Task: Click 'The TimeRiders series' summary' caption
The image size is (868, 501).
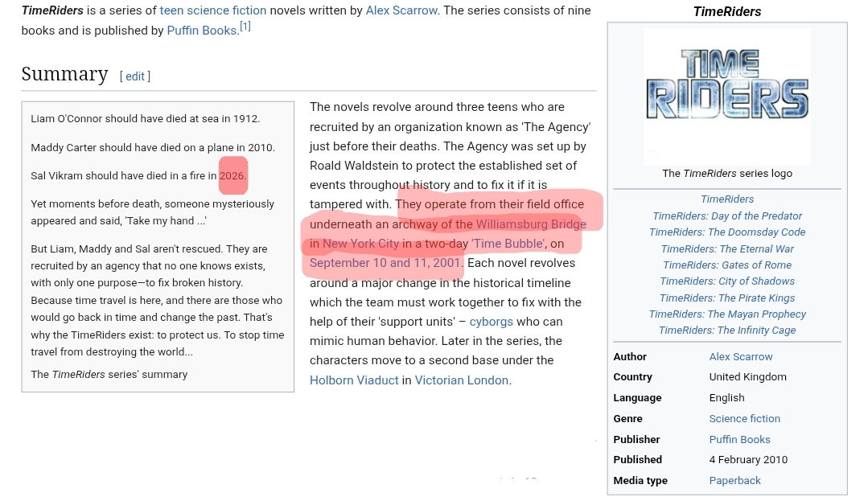Action: pyautogui.click(x=109, y=375)
